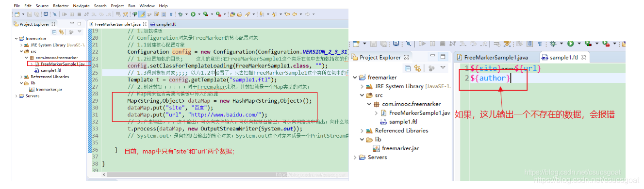The image size is (644, 189).
Task: Open the Navigate menu
Action: tap(81, 6)
